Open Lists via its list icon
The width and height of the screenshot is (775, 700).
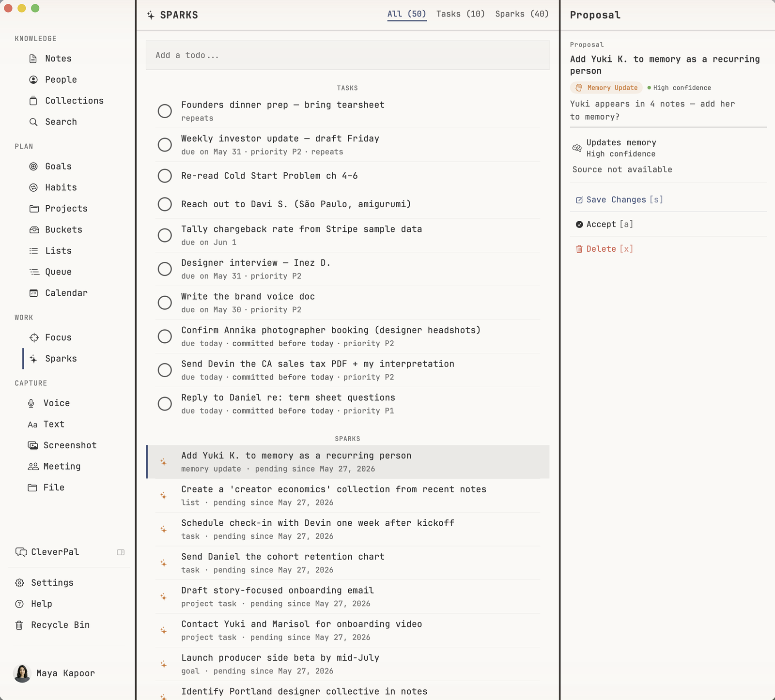(x=33, y=251)
